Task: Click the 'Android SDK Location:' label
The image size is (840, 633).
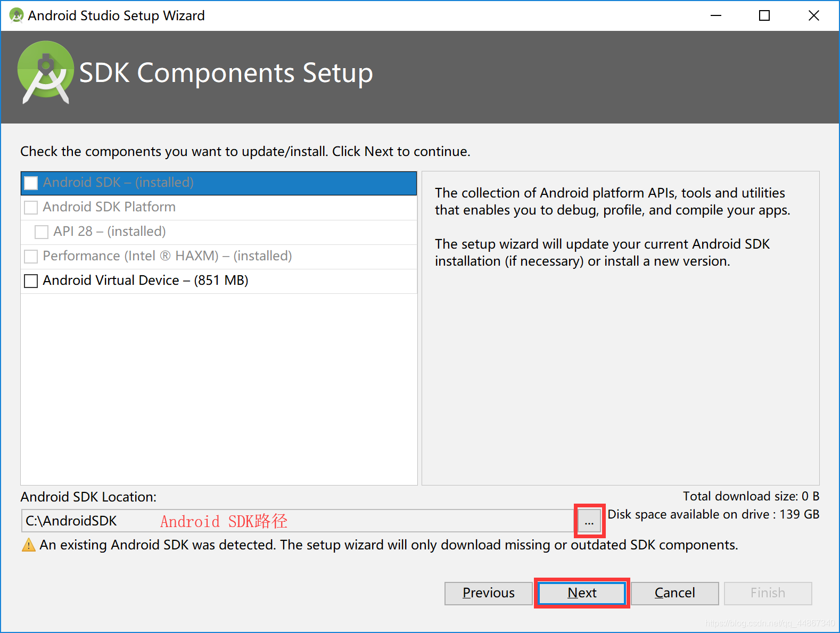Action: 88,497
